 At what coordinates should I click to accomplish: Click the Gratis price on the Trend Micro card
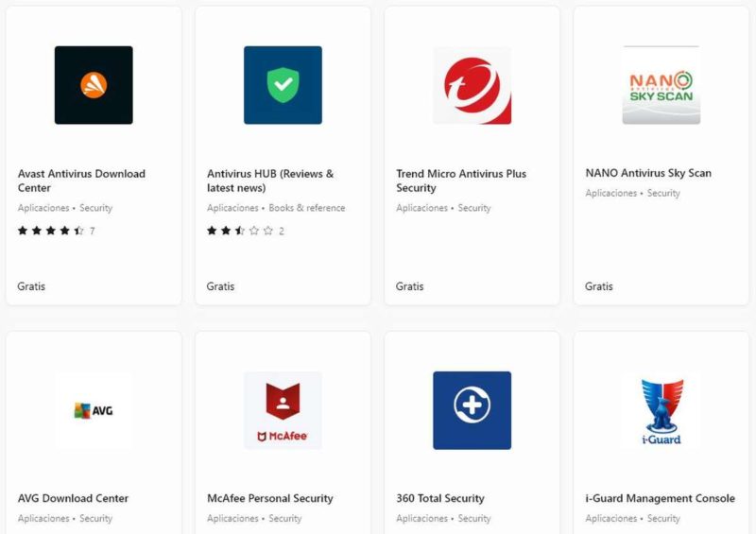410,286
